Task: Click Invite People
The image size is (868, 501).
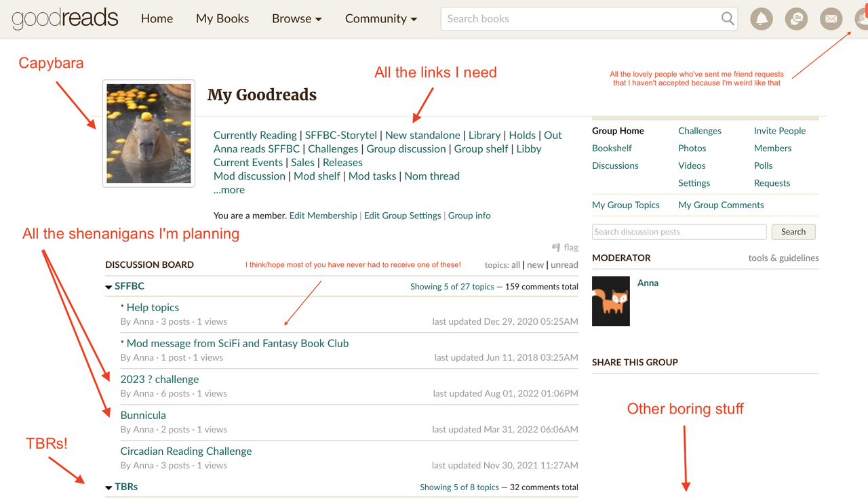Action: [780, 131]
